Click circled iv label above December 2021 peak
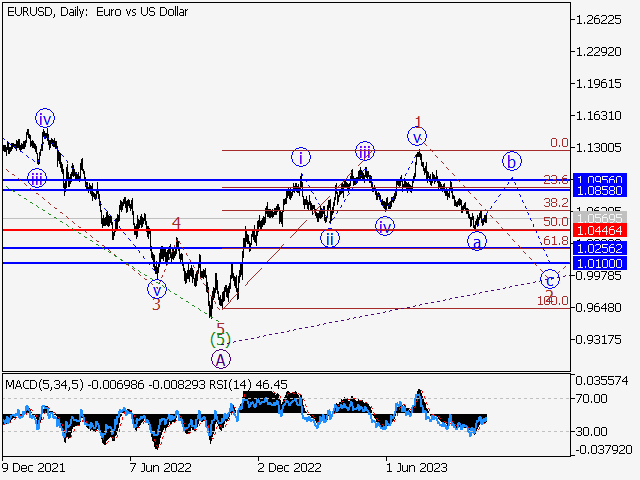This screenshot has height=480, width=640. 45,119
